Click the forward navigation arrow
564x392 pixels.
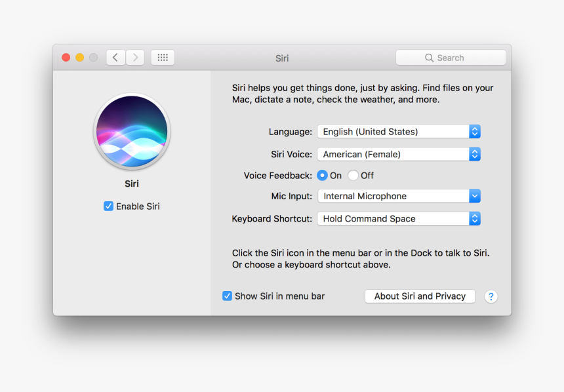pos(135,57)
